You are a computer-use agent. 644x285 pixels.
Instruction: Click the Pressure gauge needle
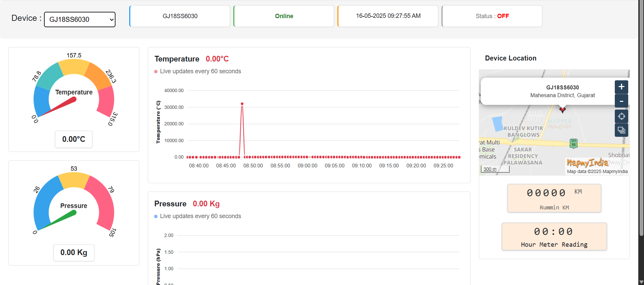point(59,220)
